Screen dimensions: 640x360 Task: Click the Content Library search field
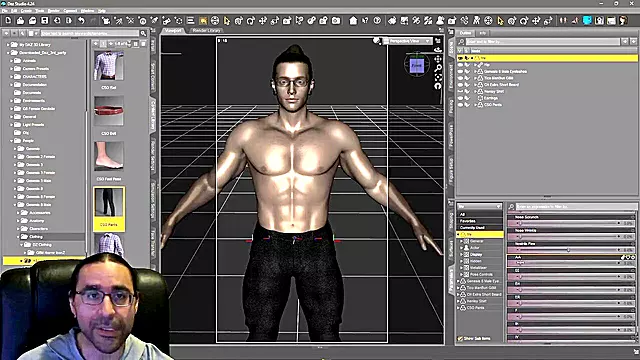[89, 33]
